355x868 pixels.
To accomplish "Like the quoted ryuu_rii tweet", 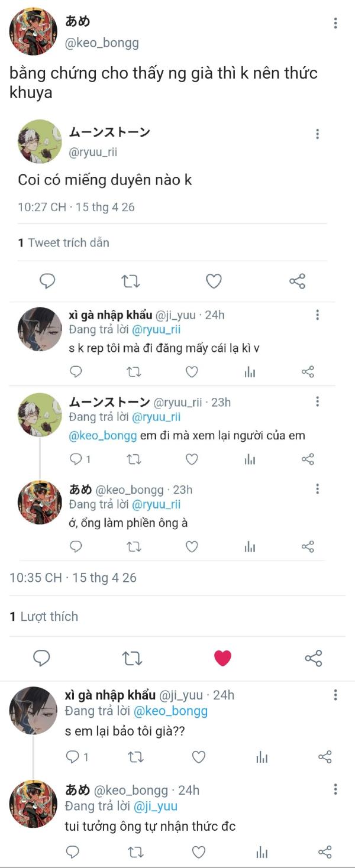I will (x=214, y=281).
